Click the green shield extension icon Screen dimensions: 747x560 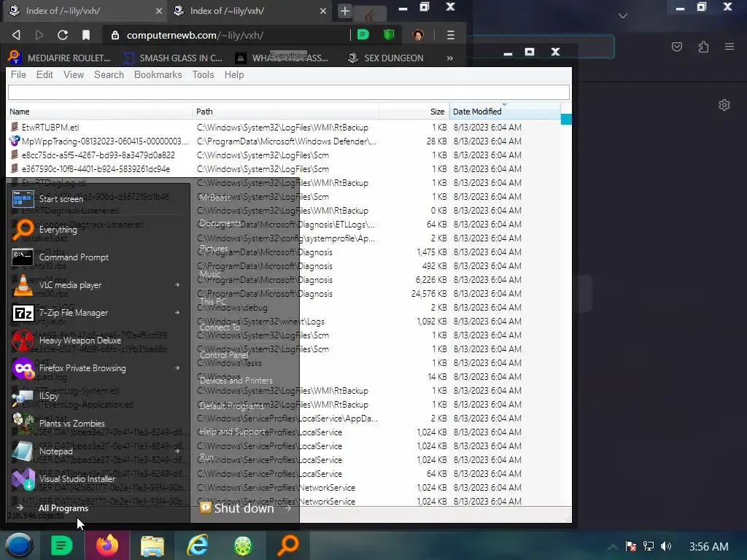click(x=390, y=35)
